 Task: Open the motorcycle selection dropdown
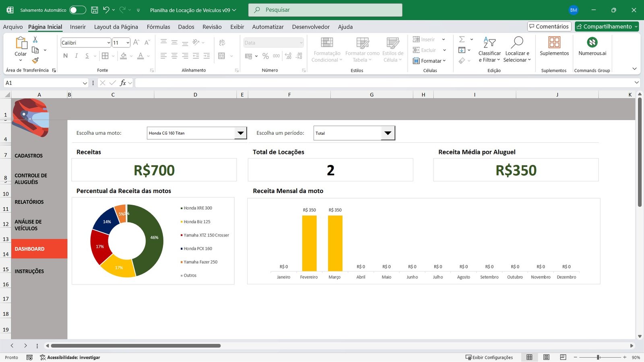pos(240,133)
